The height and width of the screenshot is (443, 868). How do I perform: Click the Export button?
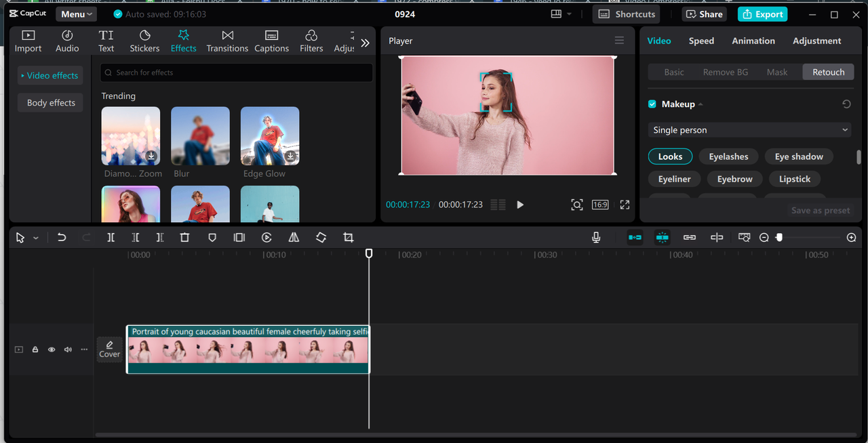(762, 14)
